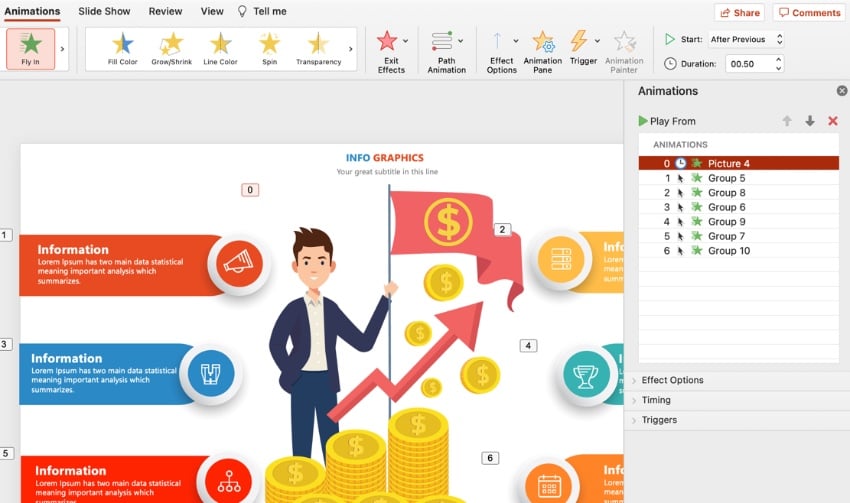
Task: Open the Exit Effects dropdown arrow
Action: (x=405, y=41)
